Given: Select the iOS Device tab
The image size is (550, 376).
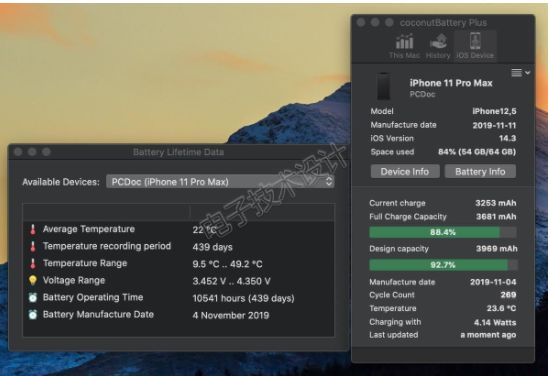Looking at the screenshot, I should coord(475,46).
